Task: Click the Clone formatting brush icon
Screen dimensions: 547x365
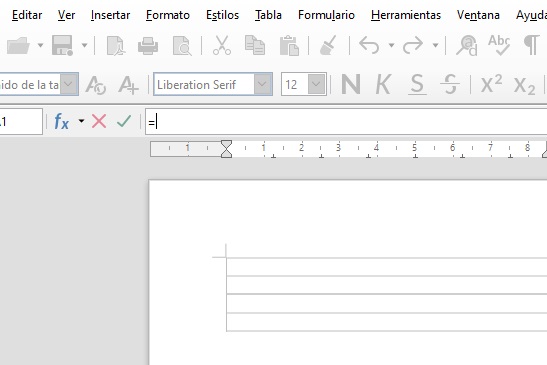Action: click(x=328, y=45)
